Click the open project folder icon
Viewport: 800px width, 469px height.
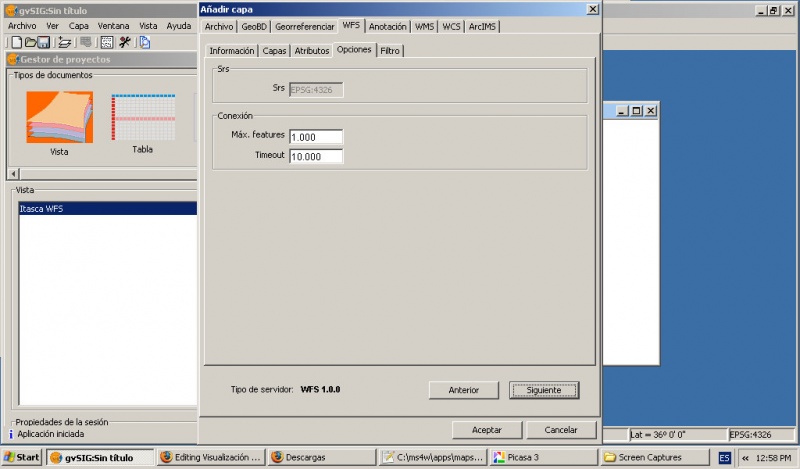31,42
